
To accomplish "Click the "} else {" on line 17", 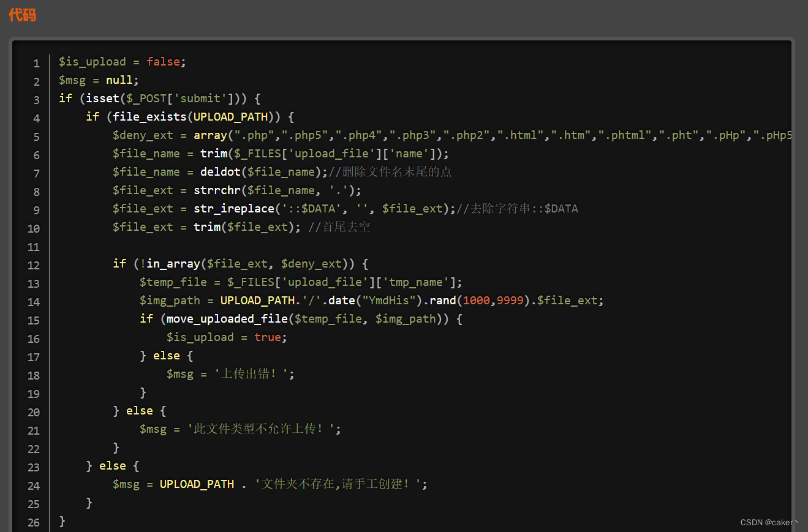I will (166, 356).
